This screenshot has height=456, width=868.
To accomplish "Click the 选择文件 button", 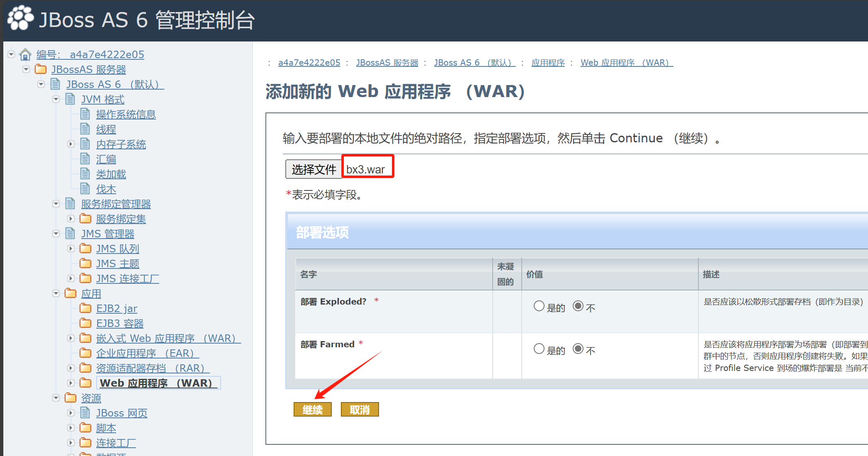I will pyautogui.click(x=314, y=169).
